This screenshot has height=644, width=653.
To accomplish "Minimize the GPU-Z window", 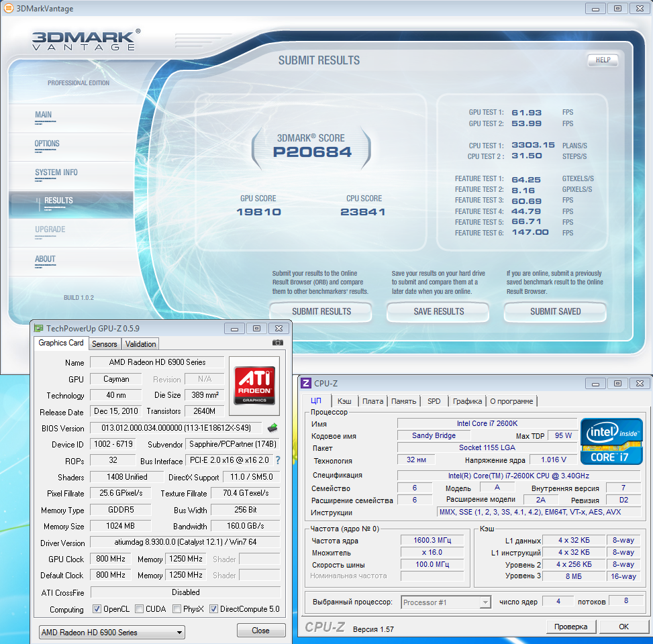I will tap(234, 329).
